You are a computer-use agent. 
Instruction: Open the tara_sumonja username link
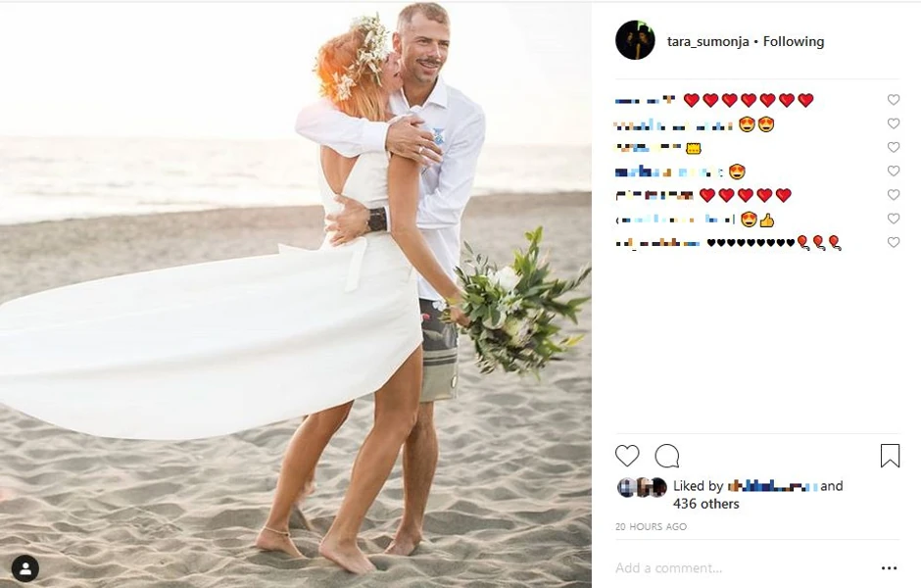pyautogui.click(x=707, y=42)
